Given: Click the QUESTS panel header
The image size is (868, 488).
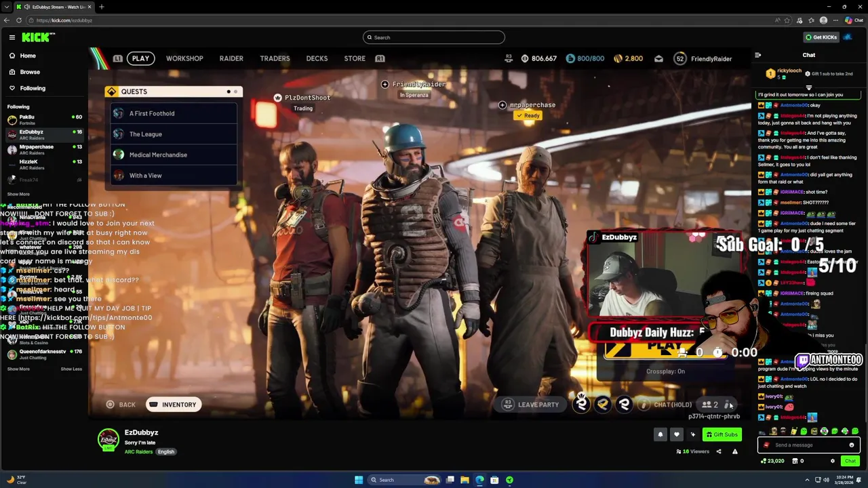Looking at the screenshot, I should [x=174, y=91].
